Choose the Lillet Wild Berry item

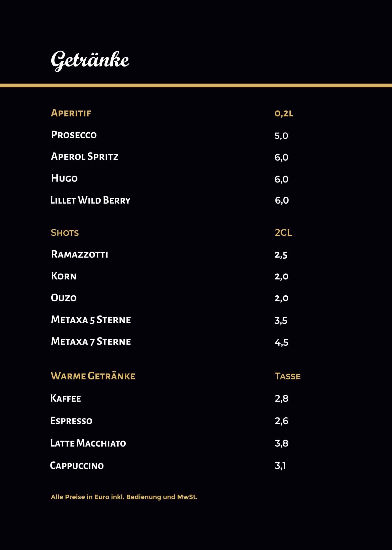[x=90, y=200]
